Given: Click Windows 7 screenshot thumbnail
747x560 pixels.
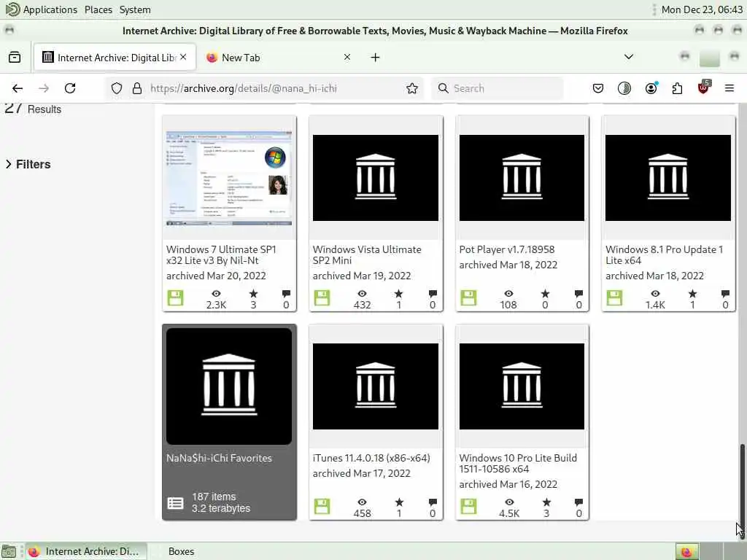Looking at the screenshot, I should 229,178.
